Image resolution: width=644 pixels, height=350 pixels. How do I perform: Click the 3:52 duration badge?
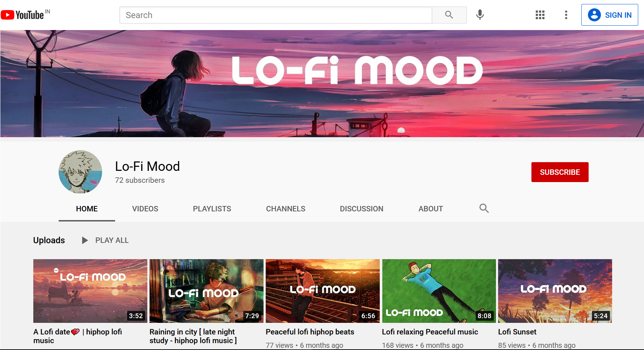[x=136, y=316]
